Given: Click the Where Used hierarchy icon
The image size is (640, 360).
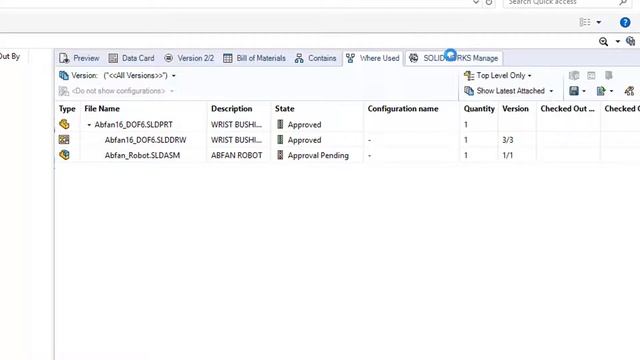Looking at the screenshot, I should pyautogui.click(x=350, y=58).
